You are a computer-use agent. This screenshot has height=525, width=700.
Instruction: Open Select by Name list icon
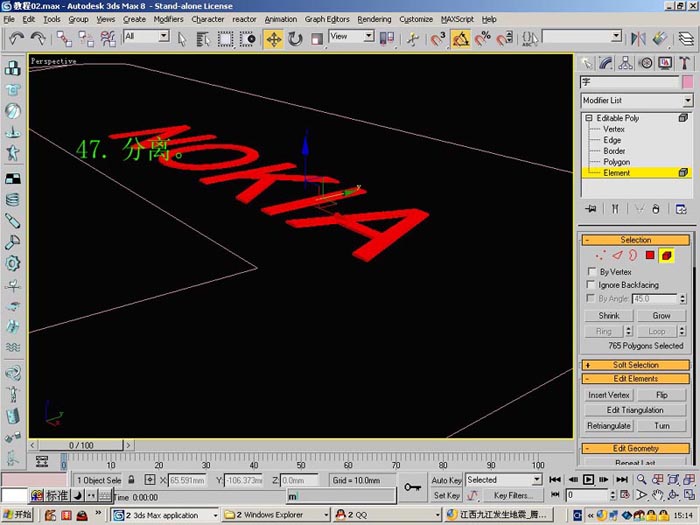click(203, 39)
